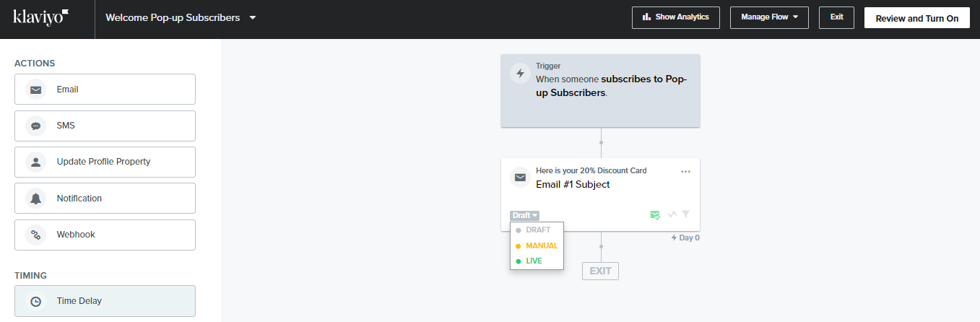
Task: Click the Klaviyo logo
Action: (41, 17)
